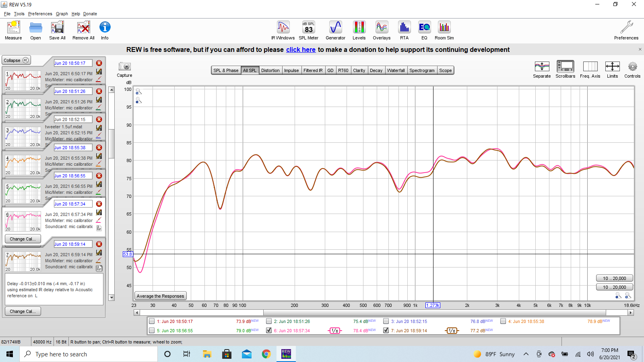
Task: Click the horizontal frequency scrollbar thumb
Action: (434, 313)
